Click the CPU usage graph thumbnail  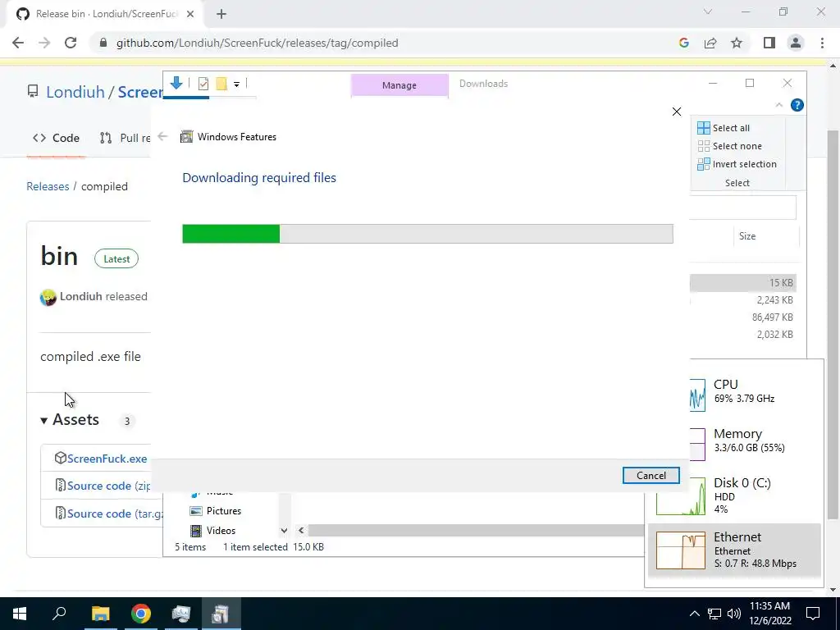(697, 395)
